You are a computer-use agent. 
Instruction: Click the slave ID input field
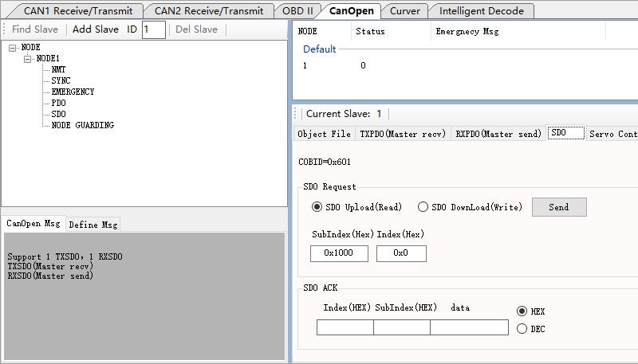(153, 29)
